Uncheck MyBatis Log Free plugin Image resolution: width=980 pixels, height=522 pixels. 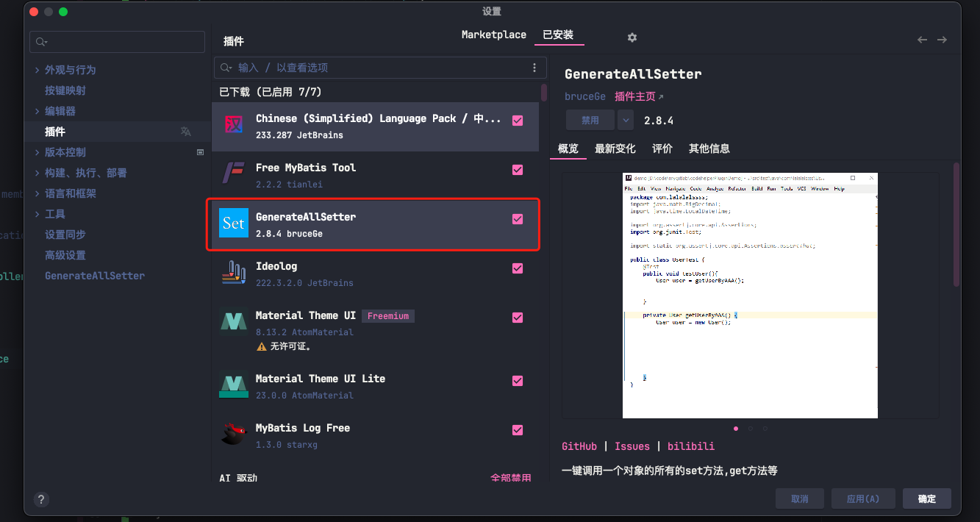(x=518, y=430)
